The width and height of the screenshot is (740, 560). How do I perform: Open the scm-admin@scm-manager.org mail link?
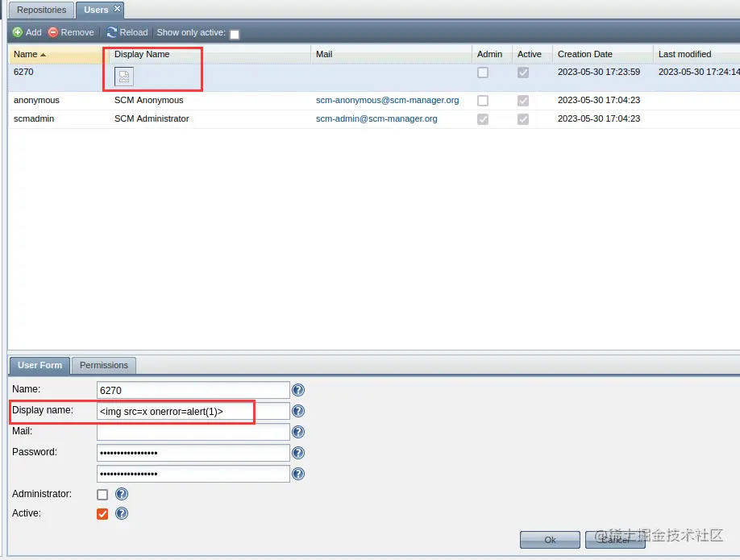(376, 118)
